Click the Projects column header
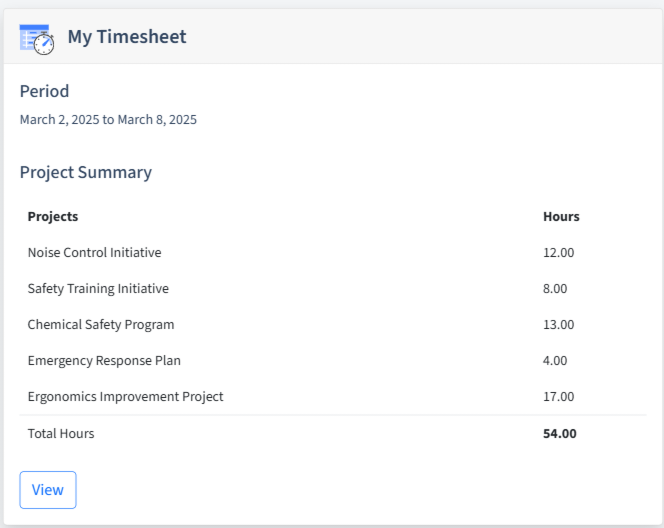Viewport: 664px width, 528px height. 53,216
